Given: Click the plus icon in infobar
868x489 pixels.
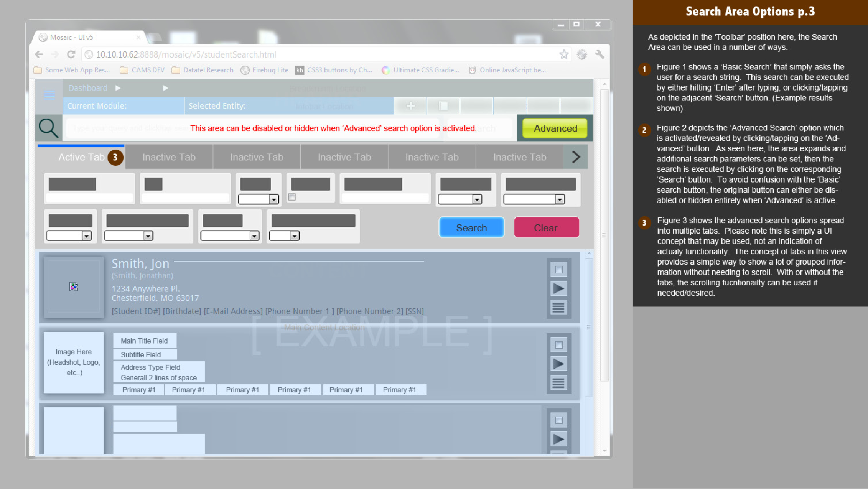Looking at the screenshot, I should click(x=410, y=106).
